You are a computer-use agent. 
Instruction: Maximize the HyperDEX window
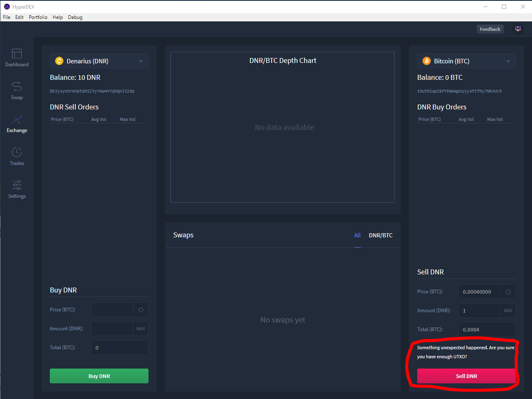504,7
